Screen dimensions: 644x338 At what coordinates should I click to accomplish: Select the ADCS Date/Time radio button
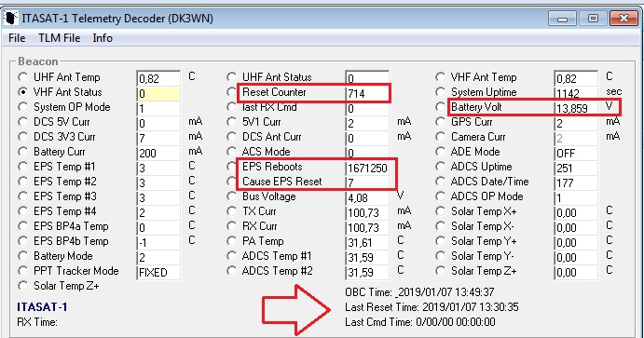(x=440, y=182)
